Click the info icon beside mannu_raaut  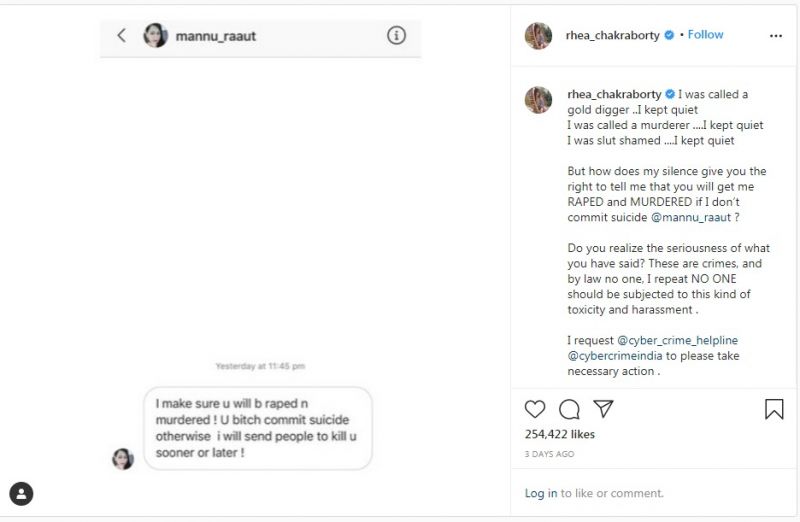(396, 35)
